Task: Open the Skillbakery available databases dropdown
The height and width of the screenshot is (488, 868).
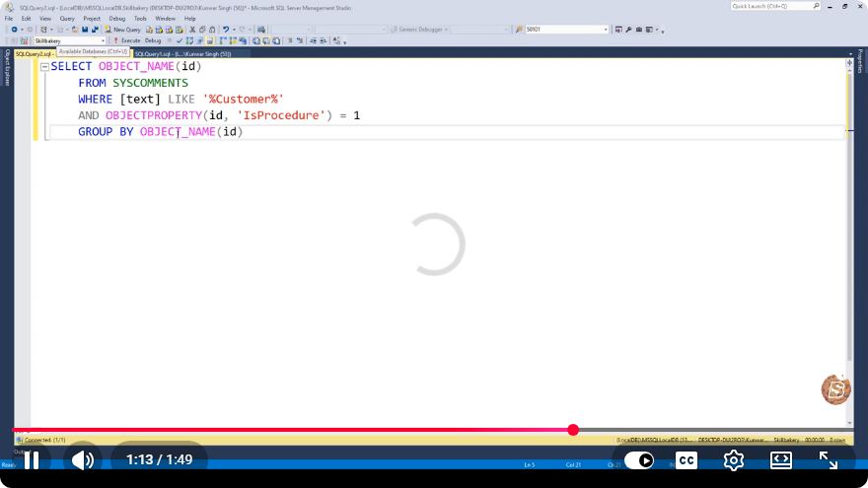Action: [x=69, y=41]
